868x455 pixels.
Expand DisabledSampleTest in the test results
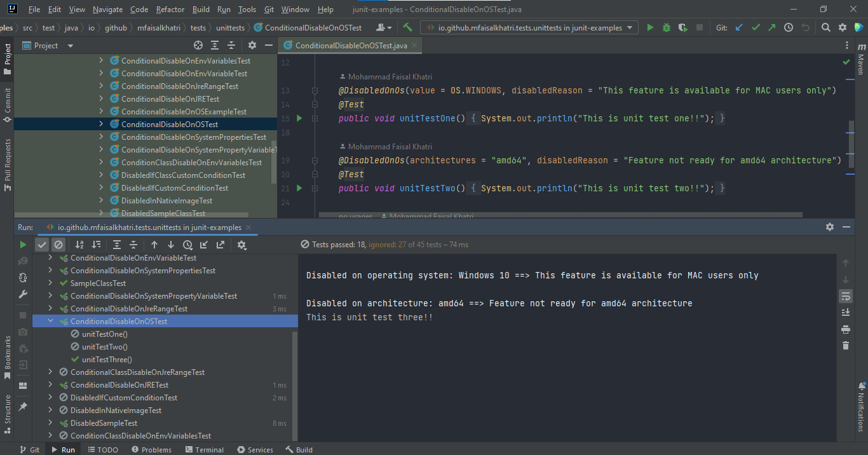[51, 423]
